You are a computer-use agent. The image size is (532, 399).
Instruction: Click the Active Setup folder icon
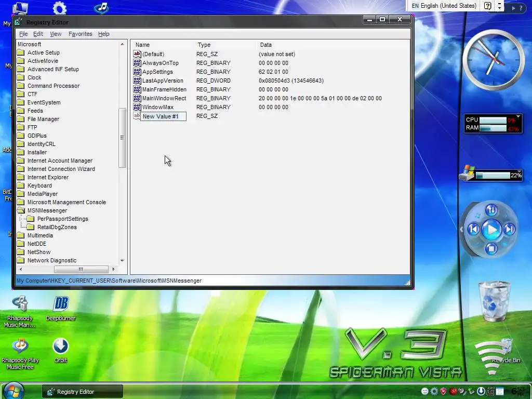[x=21, y=52]
